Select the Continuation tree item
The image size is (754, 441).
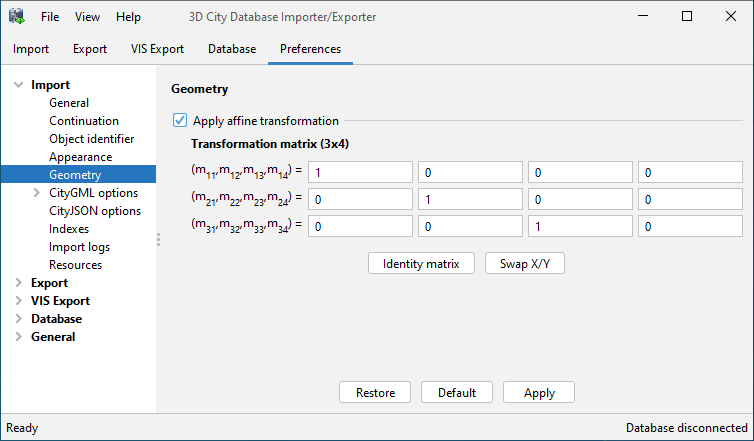[84, 121]
